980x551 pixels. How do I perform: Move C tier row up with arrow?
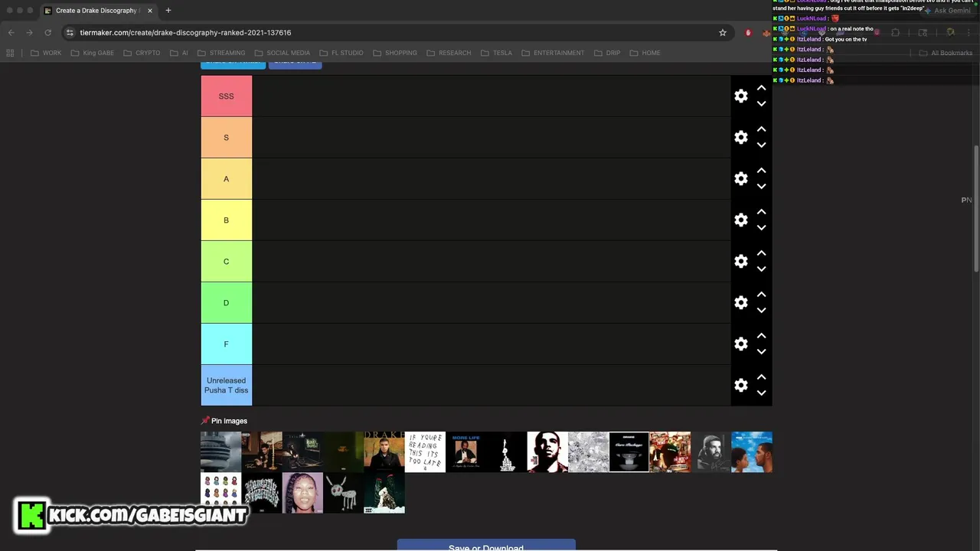pyautogui.click(x=761, y=253)
